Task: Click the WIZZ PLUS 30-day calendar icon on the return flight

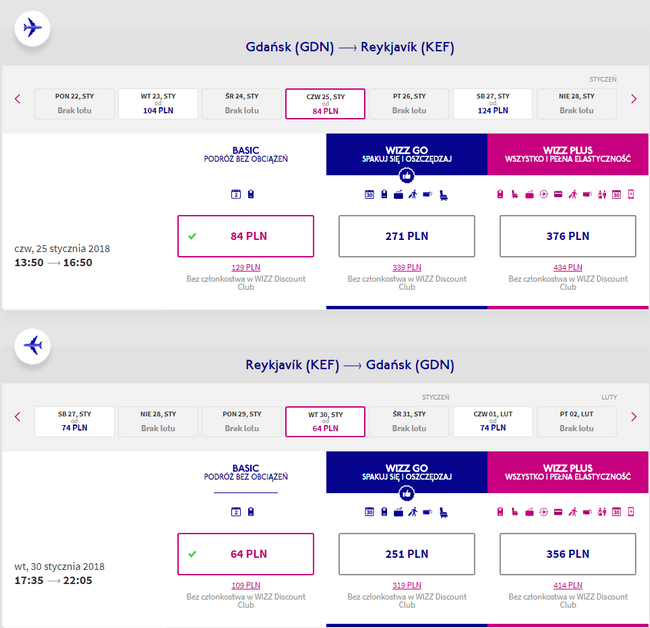Action: pos(616,512)
